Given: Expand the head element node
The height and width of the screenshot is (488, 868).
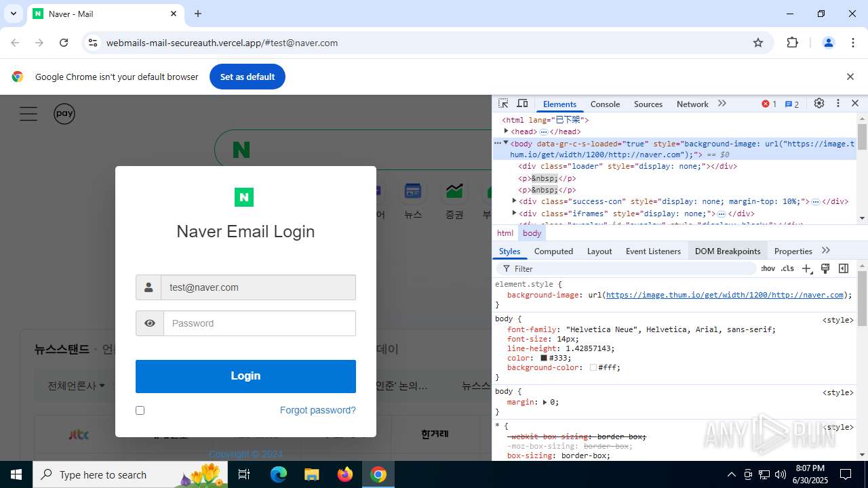Looking at the screenshot, I should [506, 131].
